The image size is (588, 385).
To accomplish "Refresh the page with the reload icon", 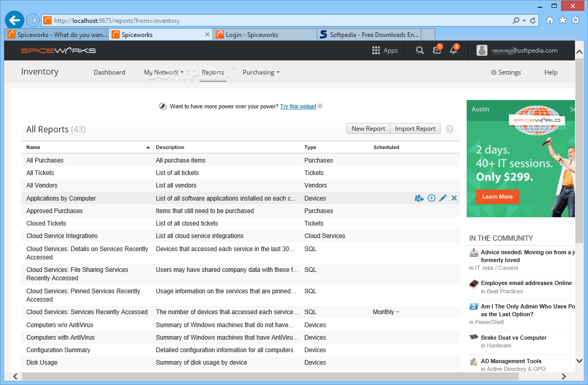I will pyautogui.click(x=533, y=20).
